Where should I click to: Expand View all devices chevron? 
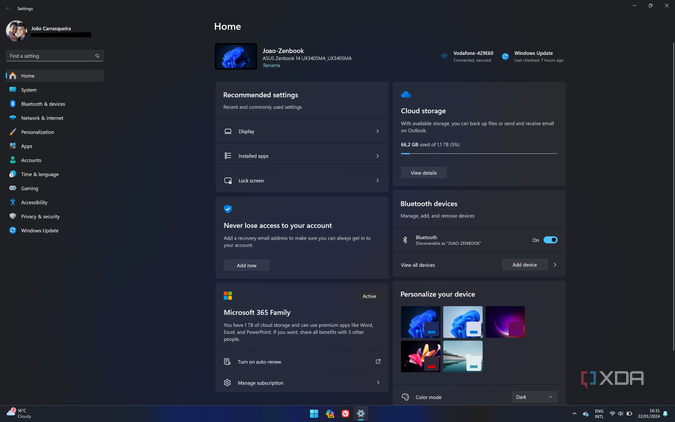coord(555,265)
